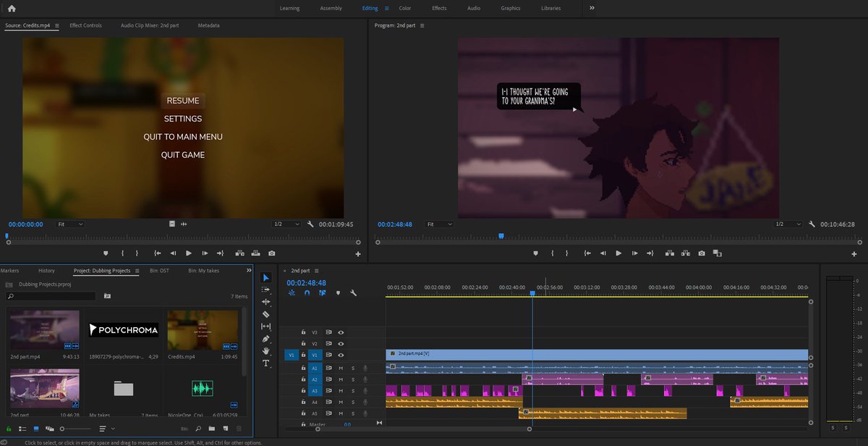Image resolution: width=868 pixels, height=446 pixels.
Task: Export frame from Program monitor camera icon
Action: coord(702,253)
